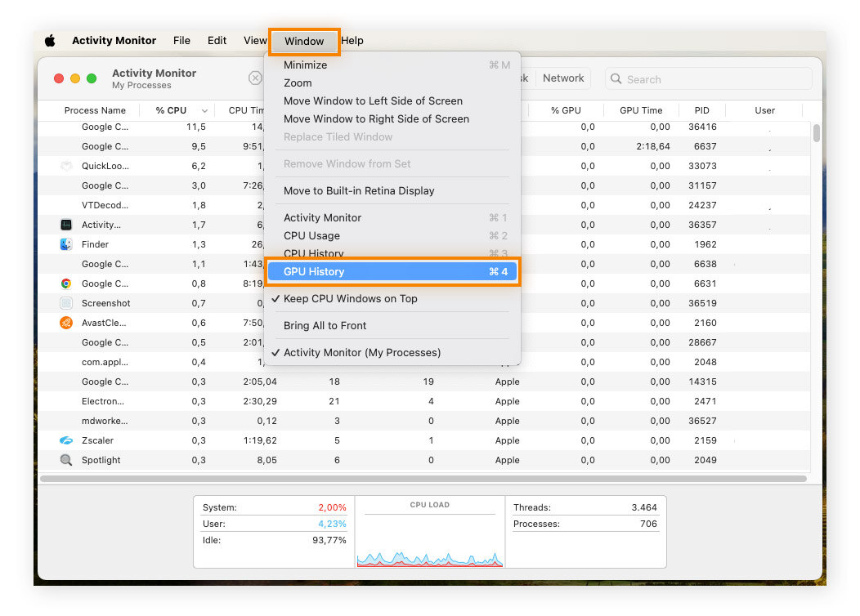Open the Activity Monitor app menu

[x=114, y=41]
